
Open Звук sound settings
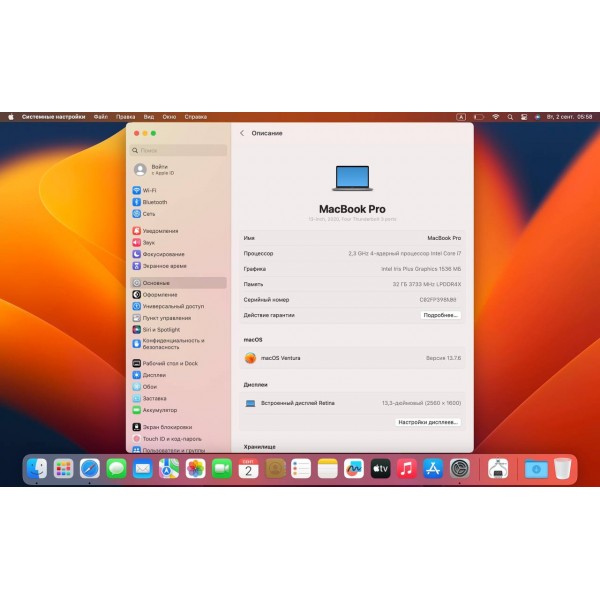pyautogui.click(x=143, y=243)
